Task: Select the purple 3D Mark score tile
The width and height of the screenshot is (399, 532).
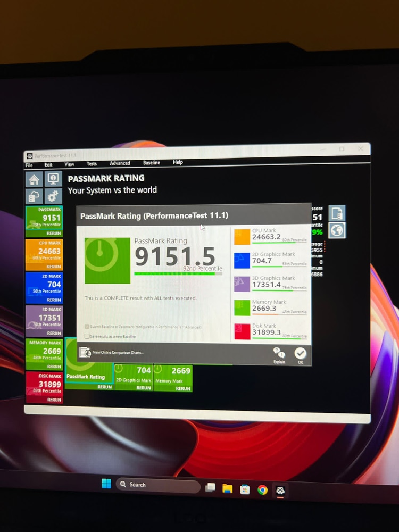Action: click(x=44, y=318)
